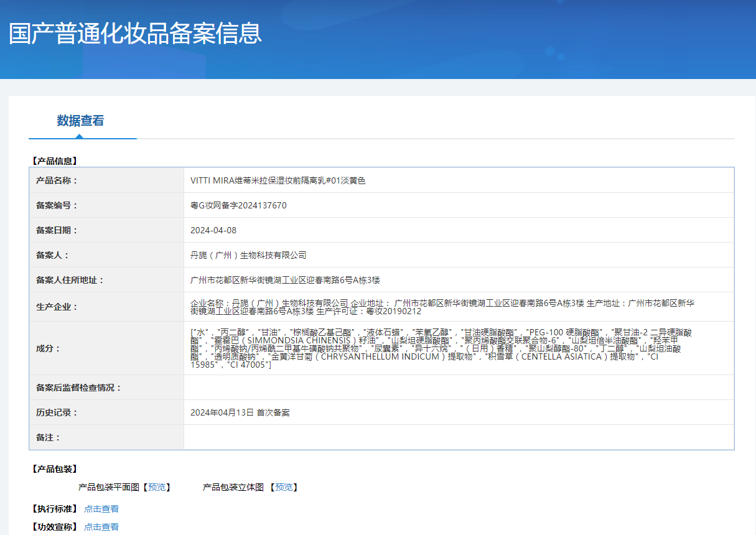Click the 备案人 company name value

248,255
